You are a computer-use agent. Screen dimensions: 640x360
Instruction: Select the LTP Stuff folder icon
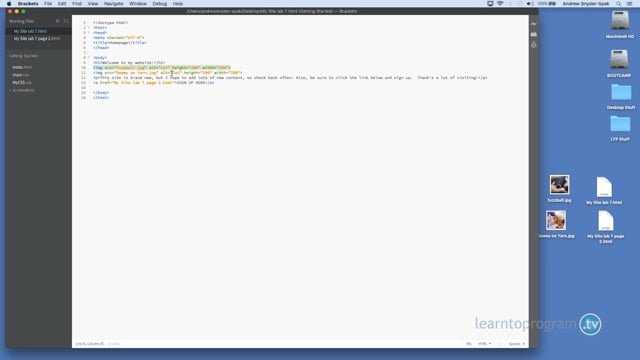pyautogui.click(x=620, y=124)
